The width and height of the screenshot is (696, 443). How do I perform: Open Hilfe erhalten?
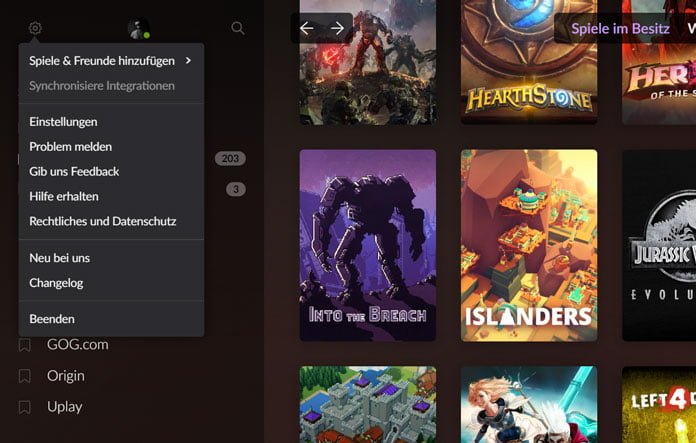point(64,197)
